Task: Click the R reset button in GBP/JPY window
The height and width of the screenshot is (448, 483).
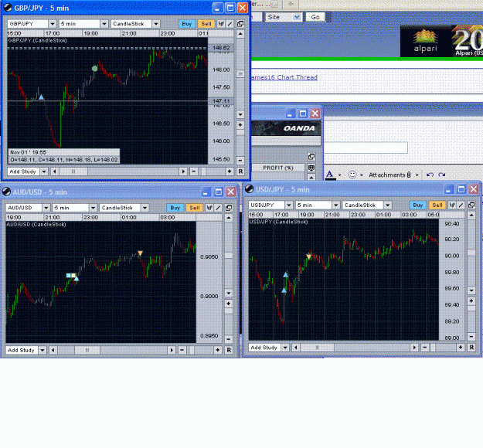Action: (240, 171)
